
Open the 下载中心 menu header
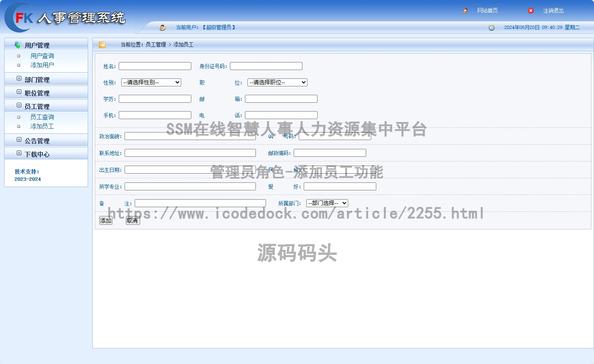click(46, 153)
